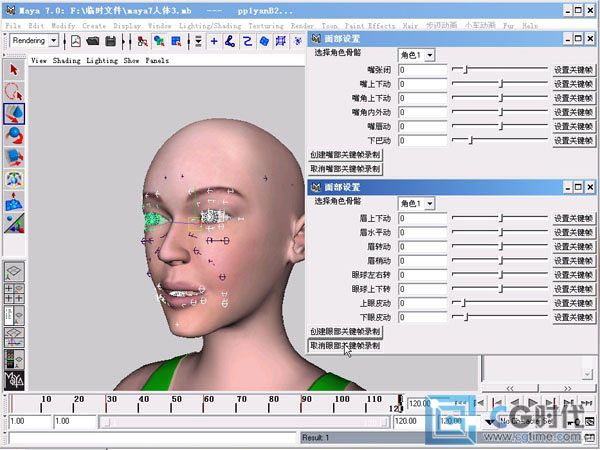The width and height of the screenshot is (600, 450).
Task: Activate the Lasso select tool
Action: 14,92
